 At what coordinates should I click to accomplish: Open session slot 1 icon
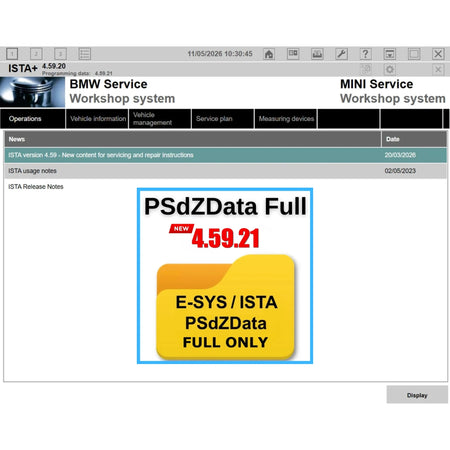coord(12,54)
